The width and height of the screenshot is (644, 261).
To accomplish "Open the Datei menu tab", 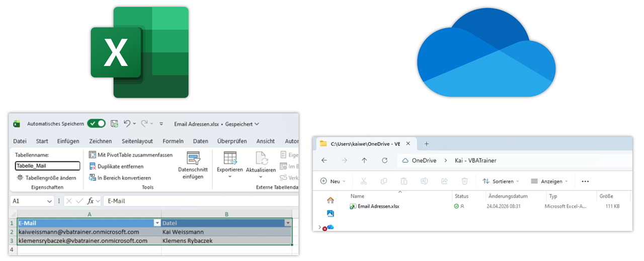I will pos(20,141).
